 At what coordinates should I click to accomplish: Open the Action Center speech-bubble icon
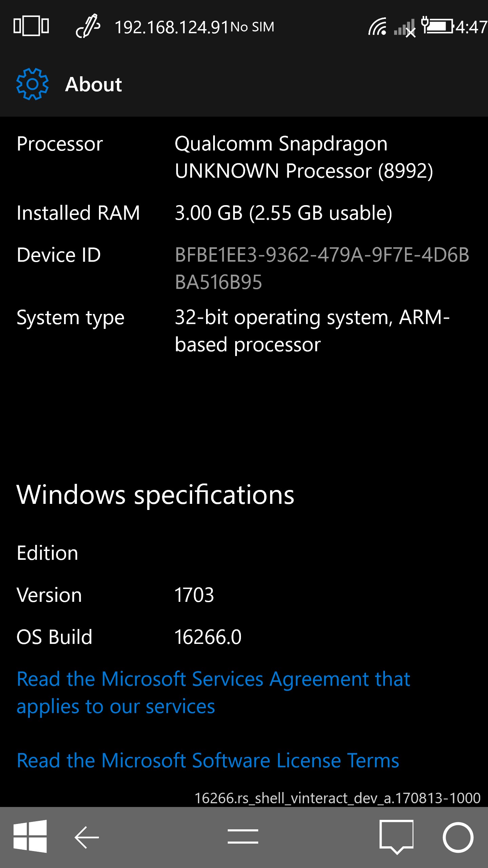coord(396,837)
